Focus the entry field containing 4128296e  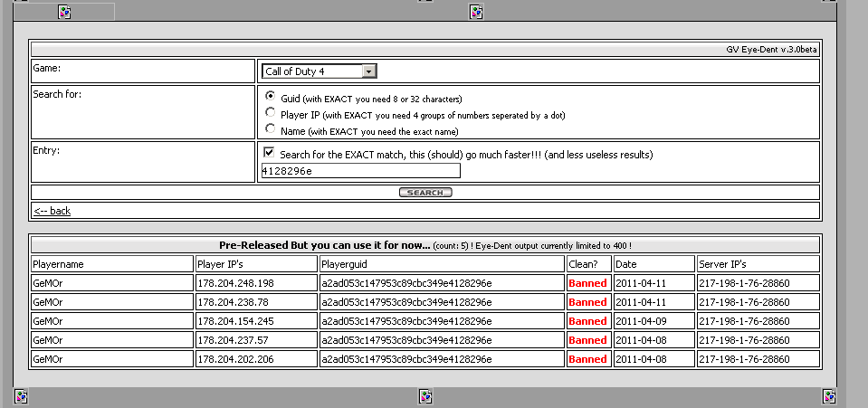pyautogui.click(x=360, y=170)
